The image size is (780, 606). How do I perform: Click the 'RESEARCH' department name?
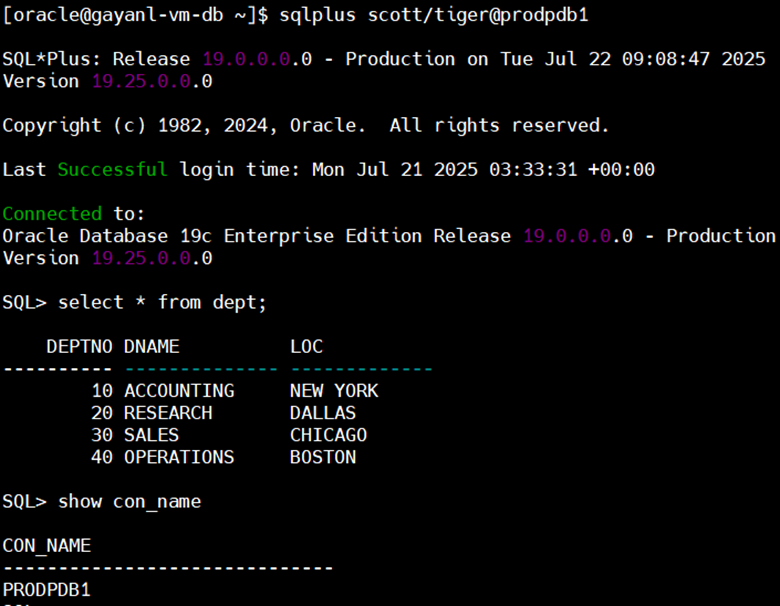click(168, 413)
